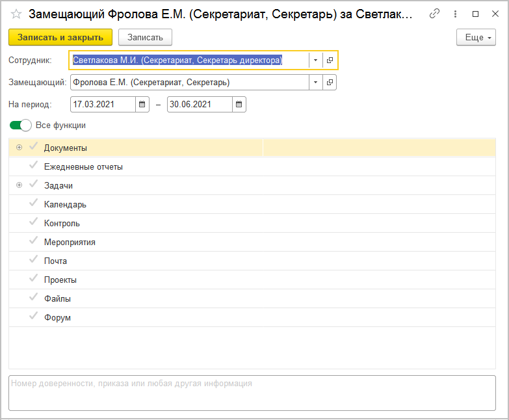Image resolution: width=509 pixels, height=420 pixels.
Task: Toggle the Все функции switch
Action: [x=20, y=125]
